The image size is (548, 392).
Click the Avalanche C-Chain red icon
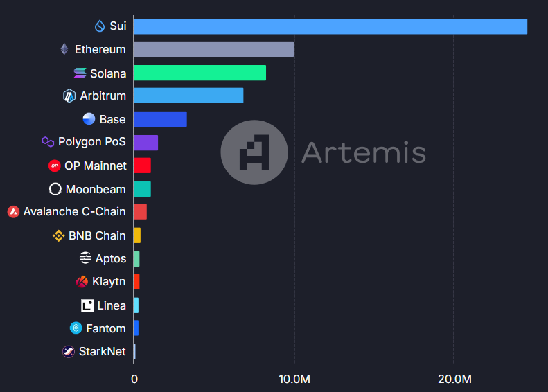(x=13, y=212)
